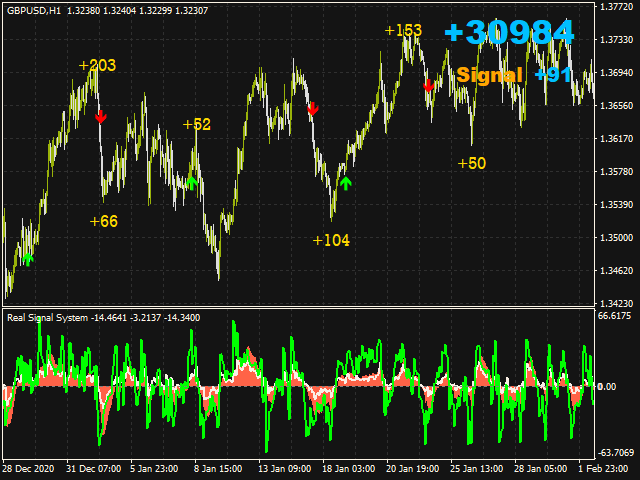Click the 1.35780 price axis label
This screenshot has width=640, height=480.
(x=616, y=171)
